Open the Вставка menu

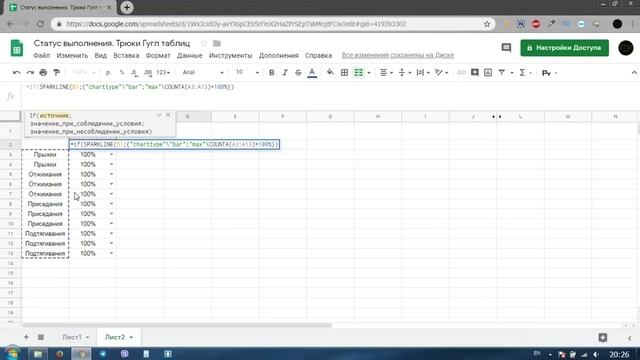click(126, 56)
